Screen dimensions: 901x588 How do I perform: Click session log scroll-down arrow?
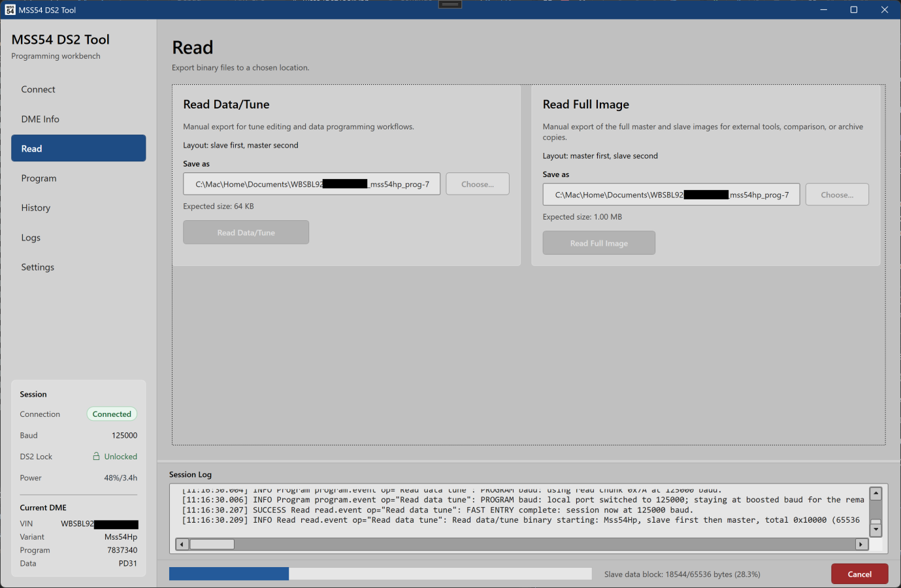(x=876, y=531)
